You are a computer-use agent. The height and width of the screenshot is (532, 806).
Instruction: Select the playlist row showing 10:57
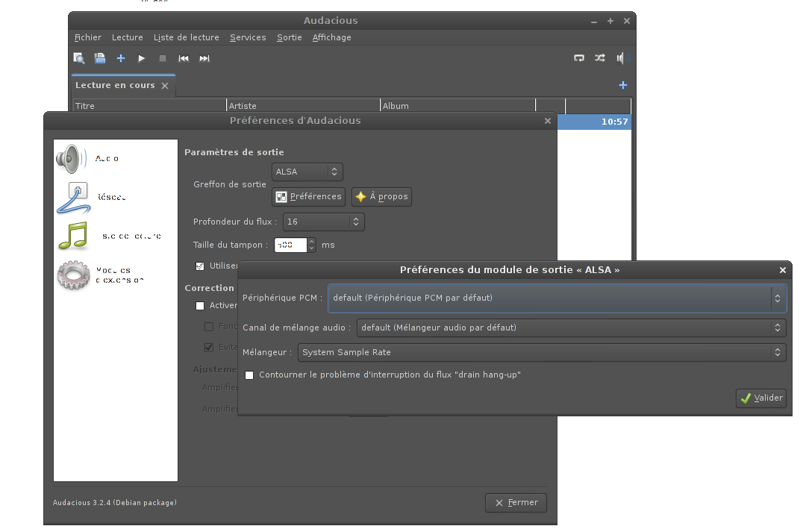pyautogui.click(x=594, y=122)
